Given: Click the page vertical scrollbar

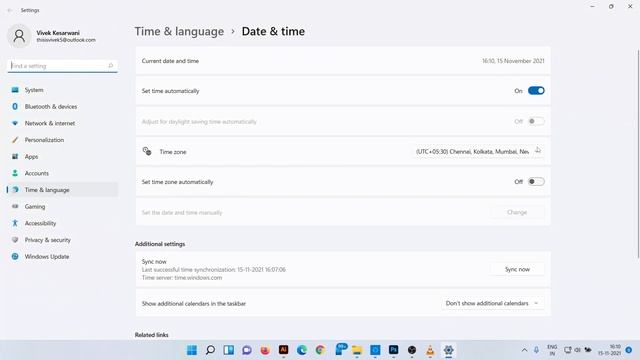Looking at the screenshot, I should [638, 153].
